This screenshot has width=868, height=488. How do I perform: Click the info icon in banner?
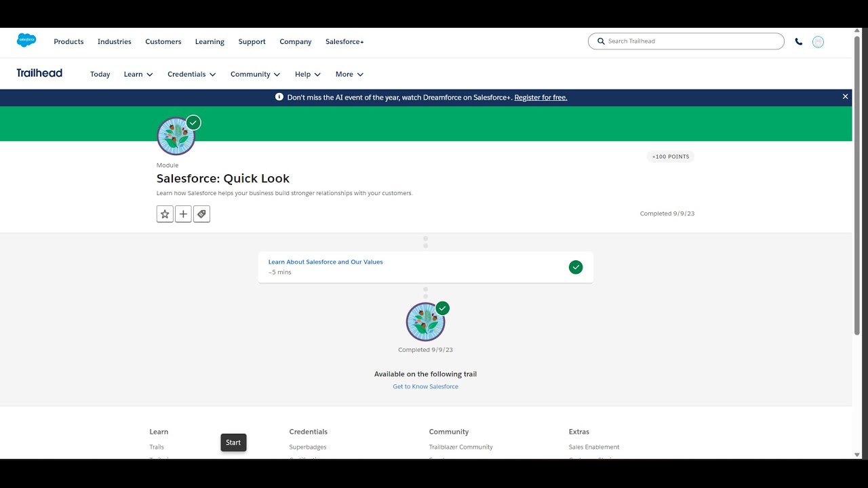click(279, 97)
